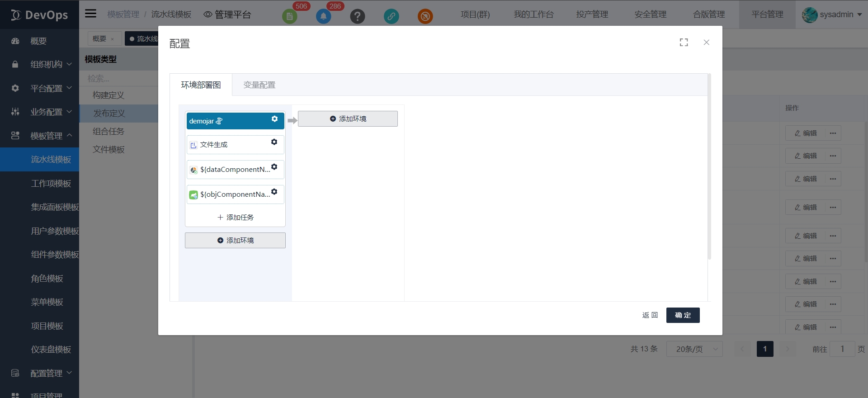Click 返回 to go back

(x=650, y=315)
